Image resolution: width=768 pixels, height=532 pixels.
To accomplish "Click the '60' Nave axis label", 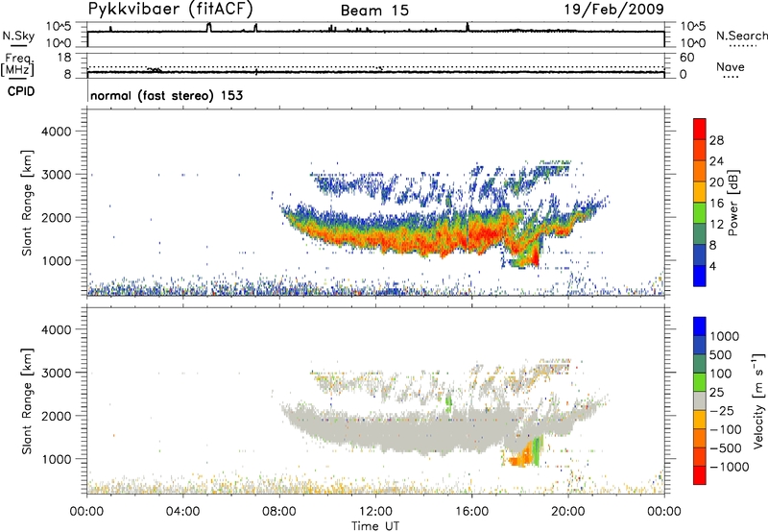I will (x=686, y=58).
